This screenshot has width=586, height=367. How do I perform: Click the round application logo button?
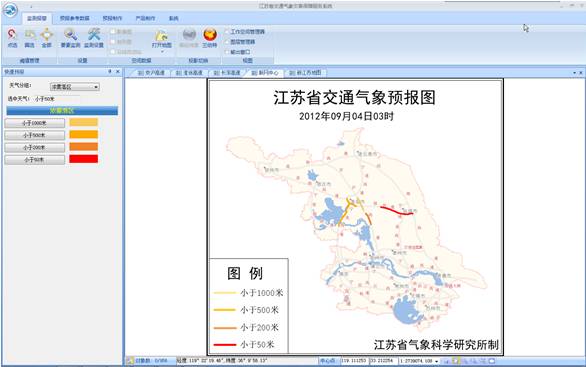(10, 10)
